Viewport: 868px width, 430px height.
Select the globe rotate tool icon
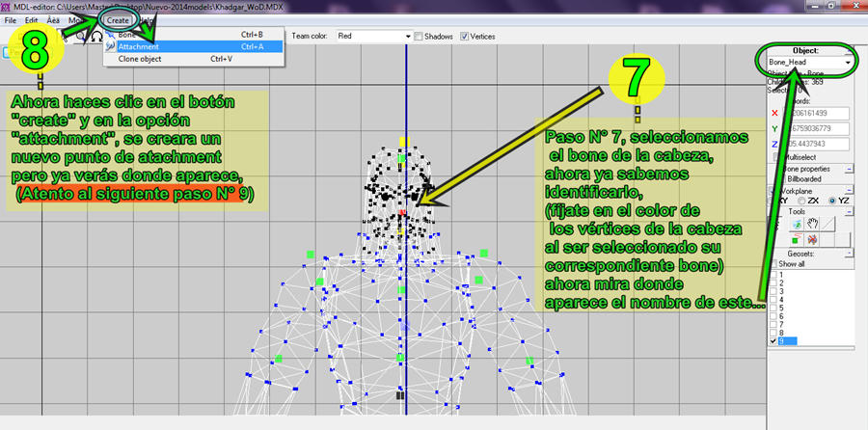(797, 224)
